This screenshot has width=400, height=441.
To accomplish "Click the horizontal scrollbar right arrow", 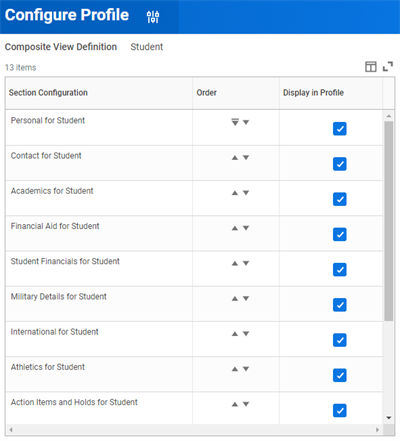I will click(x=377, y=430).
